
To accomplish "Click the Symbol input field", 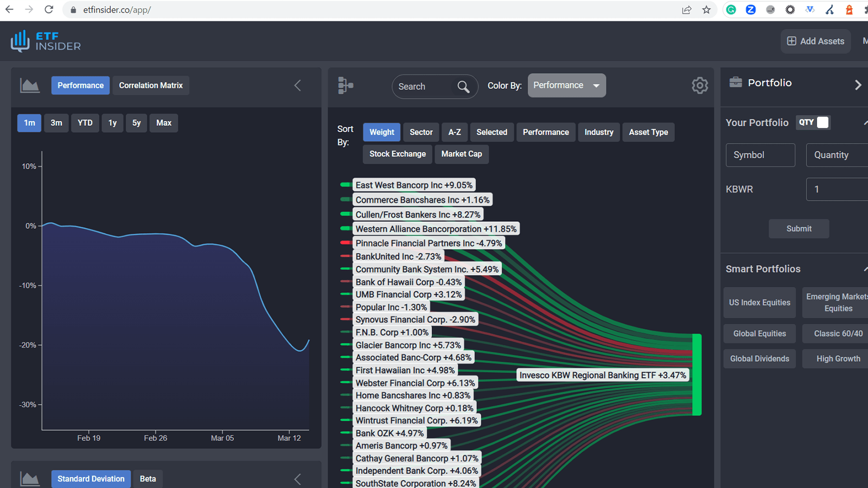I will click(761, 155).
